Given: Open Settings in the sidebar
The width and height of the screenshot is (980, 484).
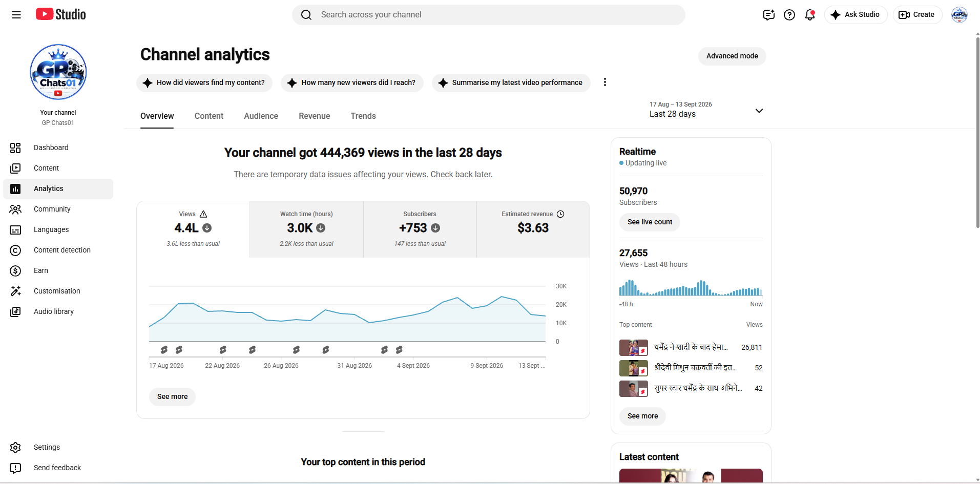Looking at the screenshot, I should point(58,448).
